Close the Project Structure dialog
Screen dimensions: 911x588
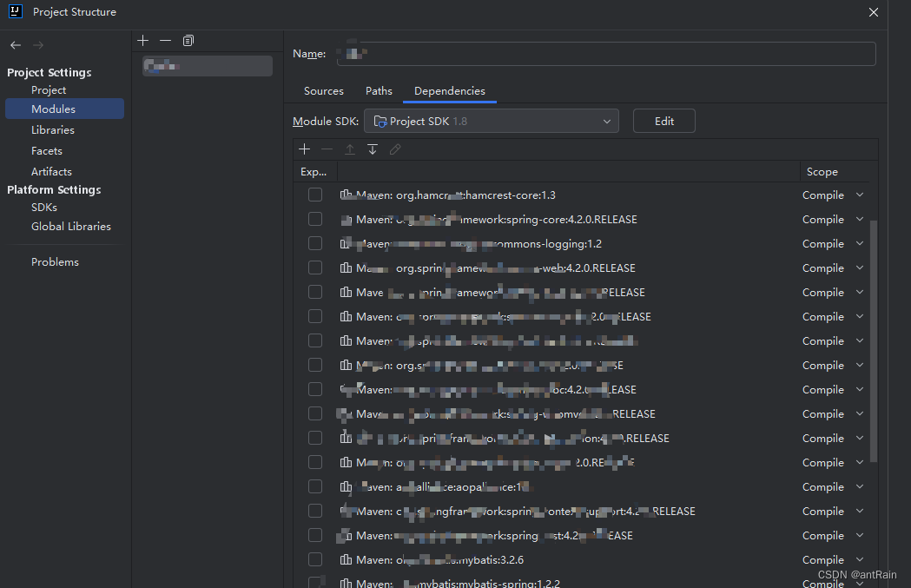coord(874,11)
